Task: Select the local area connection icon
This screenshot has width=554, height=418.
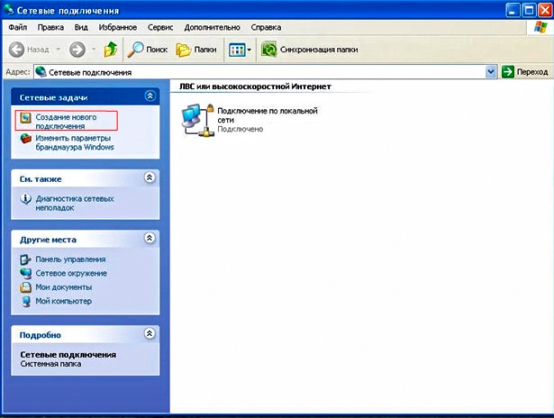Action: (198, 120)
